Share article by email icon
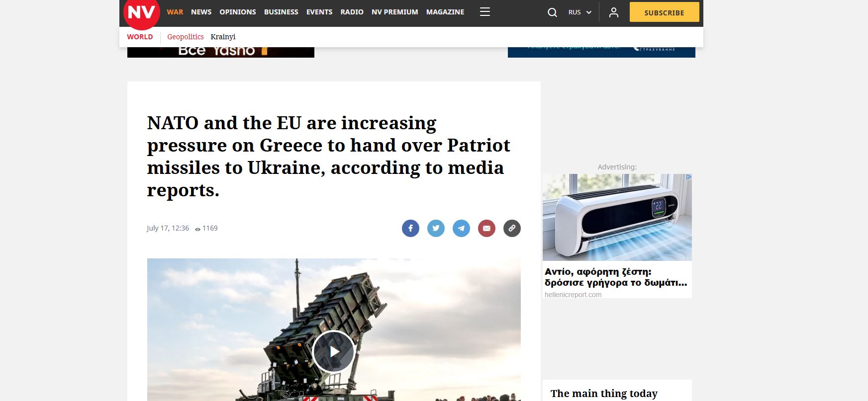Image resolution: width=868 pixels, height=401 pixels. pyautogui.click(x=486, y=228)
